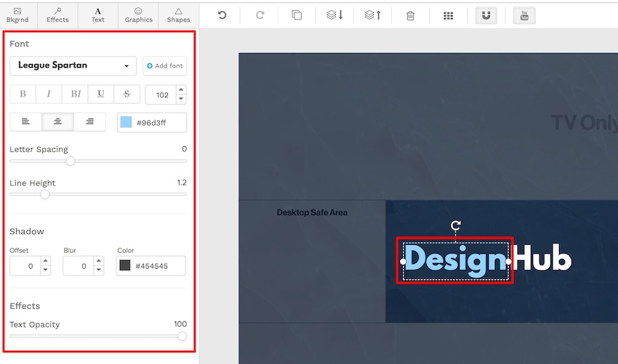Align text center
The height and width of the screenshot is (364, 618).
57,122
